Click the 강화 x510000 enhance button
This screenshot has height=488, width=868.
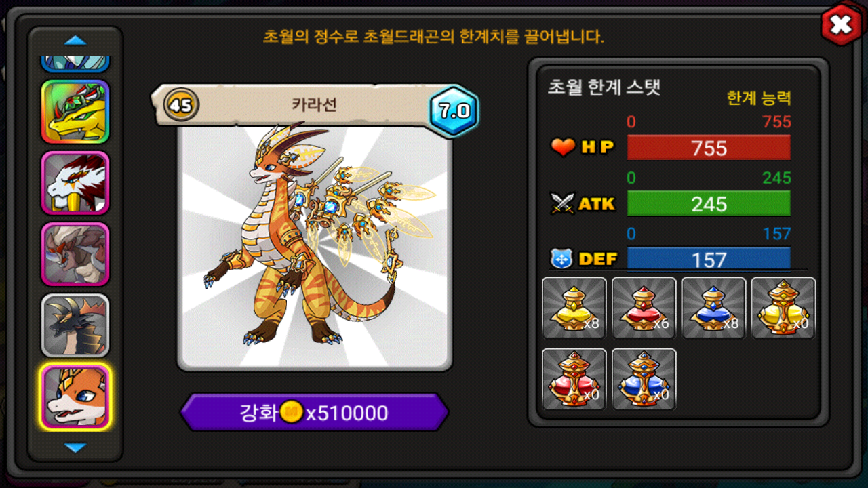click(315, 412)
